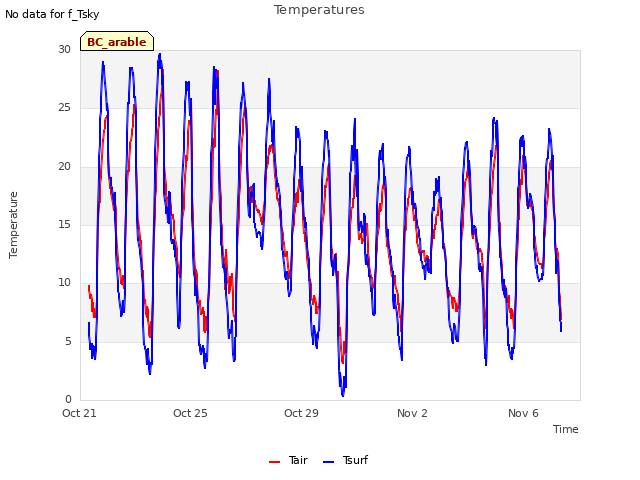This screenshot has height=480, width=640.
Task: Click the red Tair legend color marker
Action: (274, 462)
